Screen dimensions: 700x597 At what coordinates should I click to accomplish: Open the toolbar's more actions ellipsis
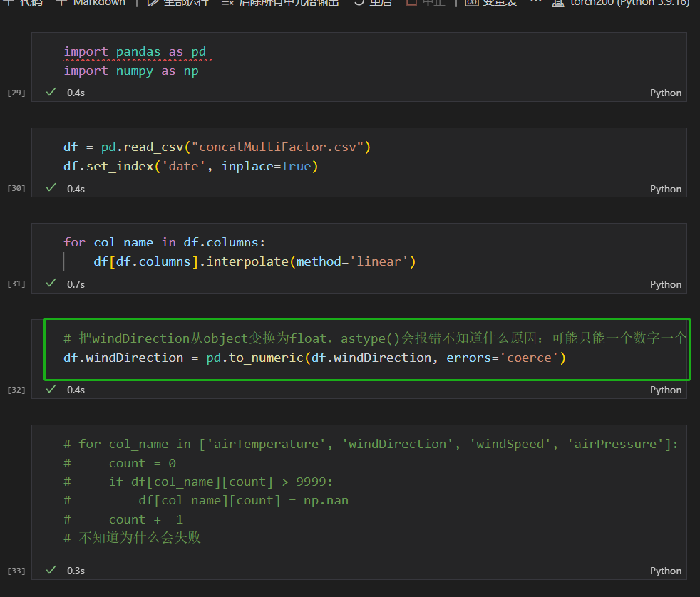535,3
